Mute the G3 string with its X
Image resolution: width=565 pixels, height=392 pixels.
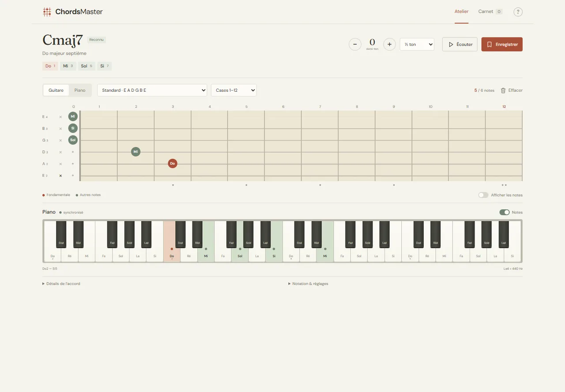click(60, 140)
